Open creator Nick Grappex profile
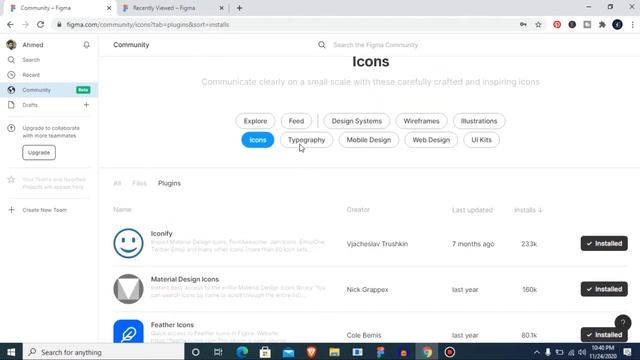640x360 pixels. [x=367, y=289]
